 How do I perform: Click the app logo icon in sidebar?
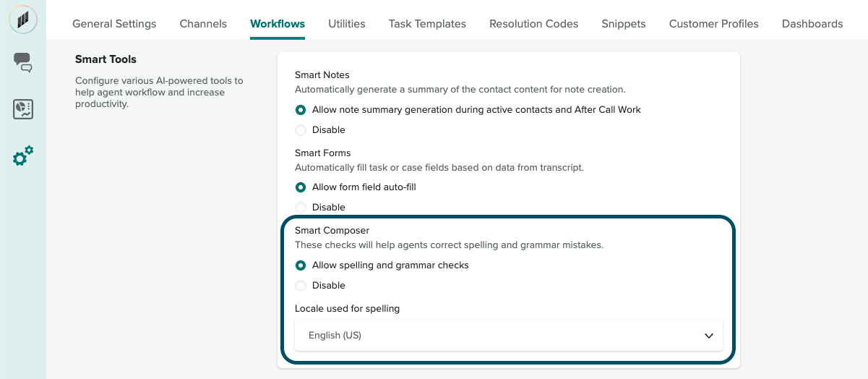23,19
